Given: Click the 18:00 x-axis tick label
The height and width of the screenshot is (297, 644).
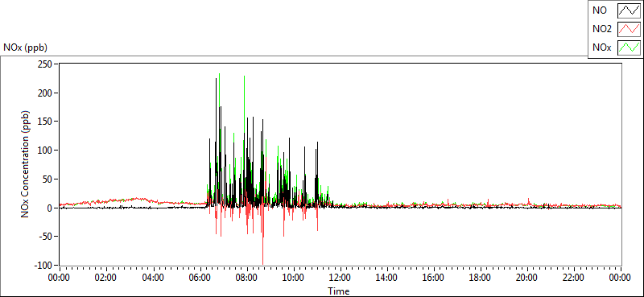Looking at the screenshot, I should pyautogui.click(x=481, y=278).
